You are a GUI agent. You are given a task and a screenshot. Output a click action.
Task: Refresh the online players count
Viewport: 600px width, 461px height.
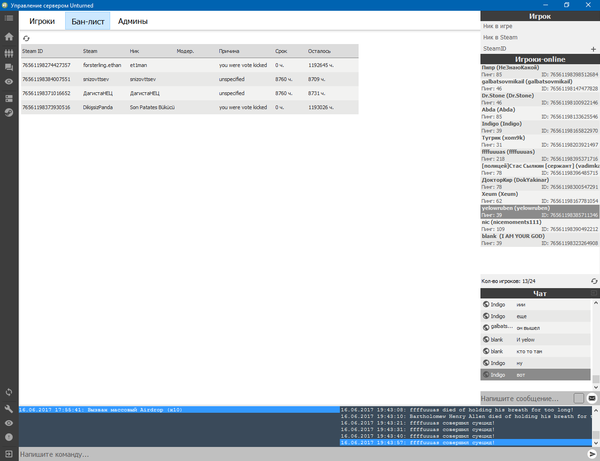click(x=593, y=281)
